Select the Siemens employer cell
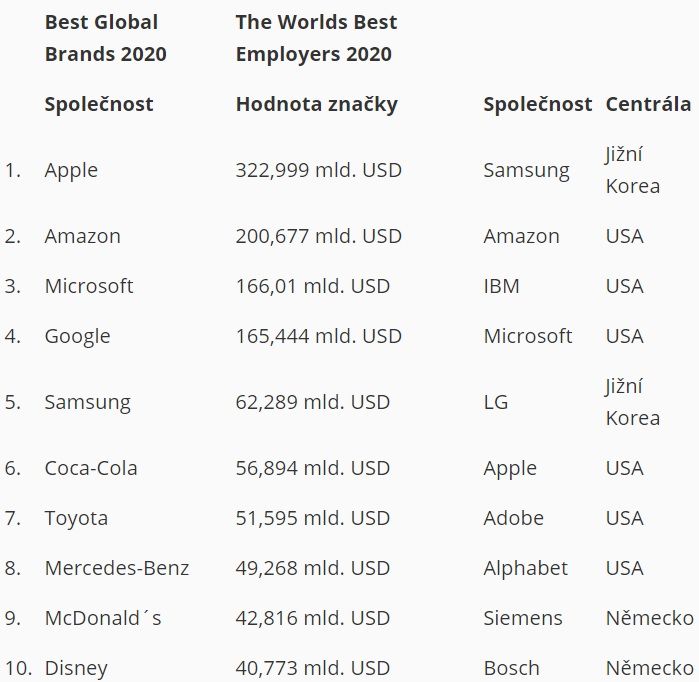 523,618
